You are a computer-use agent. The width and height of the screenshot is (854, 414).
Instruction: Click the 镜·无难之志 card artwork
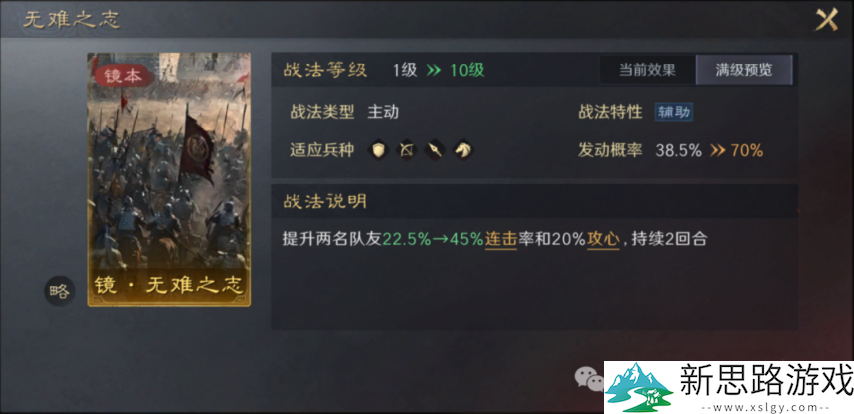[169, 179]
